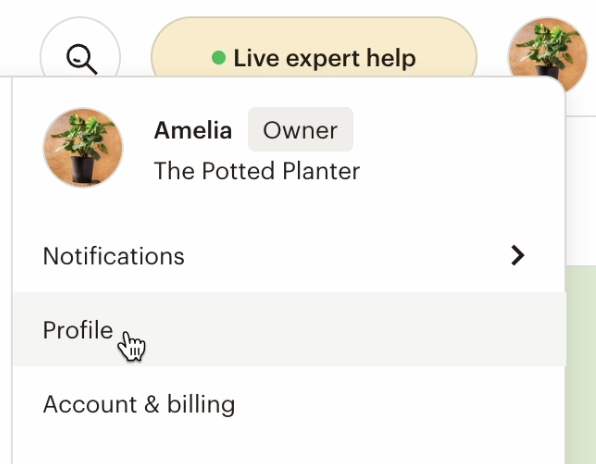Open Account & billing
Image resolution: width=596 pixels, height=464 pixels.
(289, 404)
